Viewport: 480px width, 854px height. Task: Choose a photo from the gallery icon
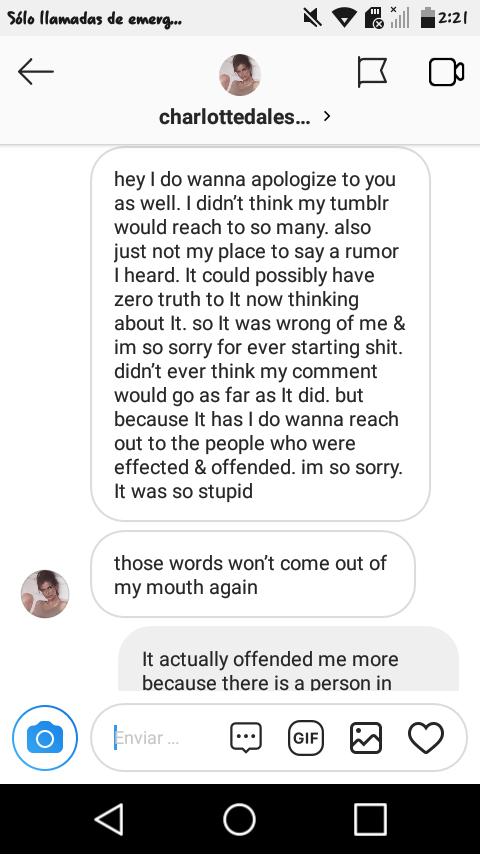(366, 738)
